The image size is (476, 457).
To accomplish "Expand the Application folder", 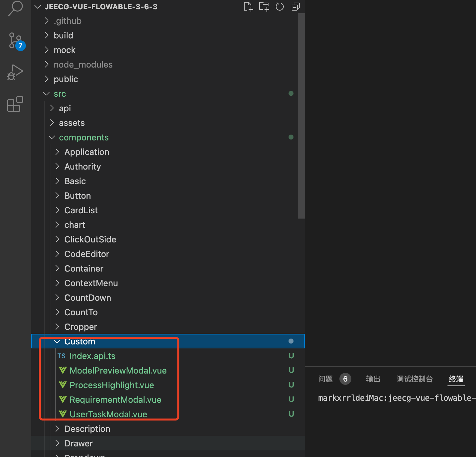I will [57, 152].
